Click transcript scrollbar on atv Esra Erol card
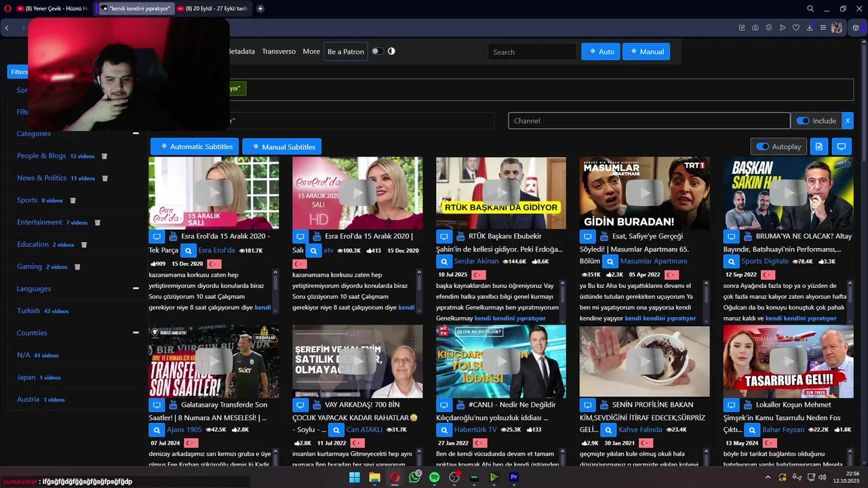Image resolution: width=868 pixels, height=488 pixels. click(x=420, y=291)
